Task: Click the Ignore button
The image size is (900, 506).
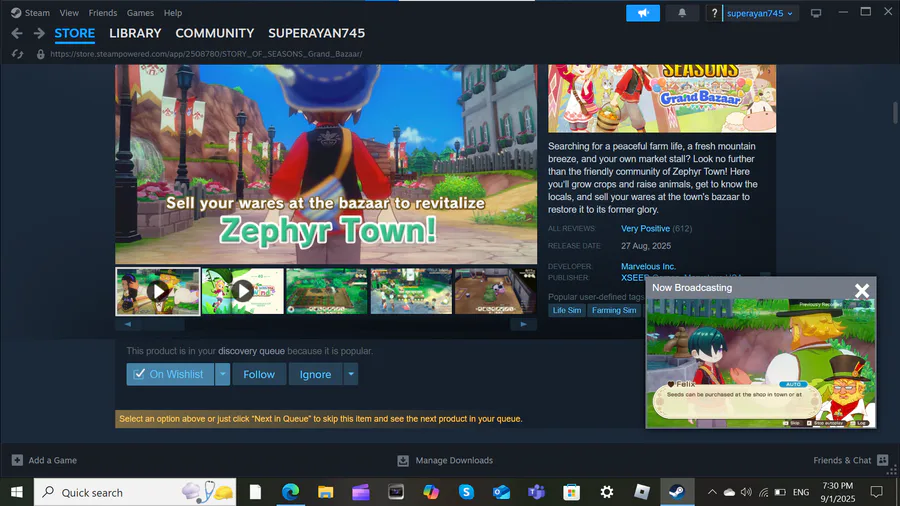Action: 315,374
